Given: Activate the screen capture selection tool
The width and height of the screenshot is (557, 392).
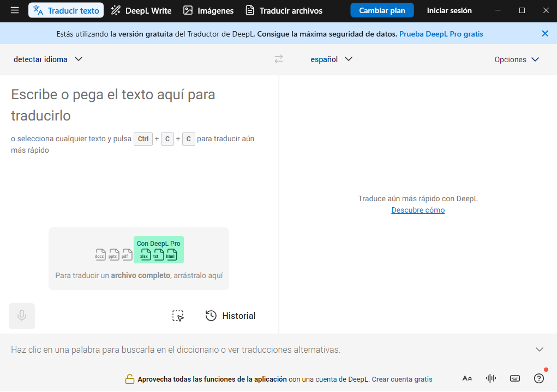Looking at the screenshot, I should pos(178,316).
